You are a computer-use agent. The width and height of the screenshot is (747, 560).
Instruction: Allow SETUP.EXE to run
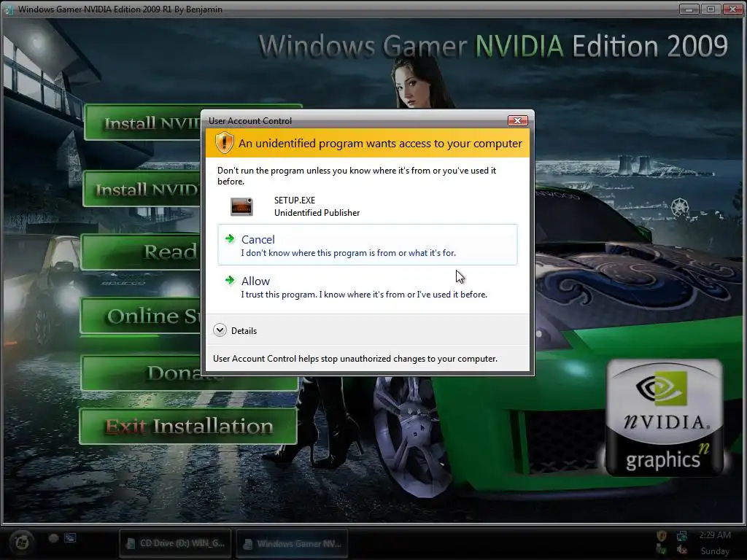(368, 287)
